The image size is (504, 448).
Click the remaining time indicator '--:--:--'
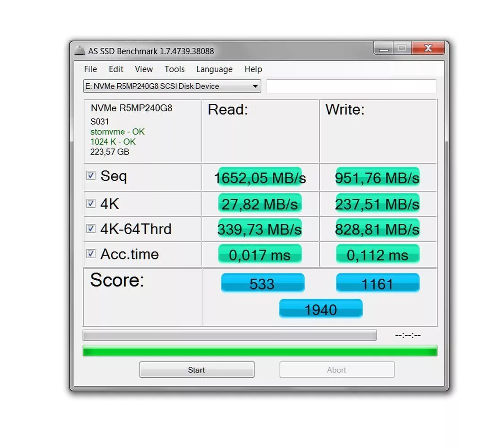coord(407,335)
